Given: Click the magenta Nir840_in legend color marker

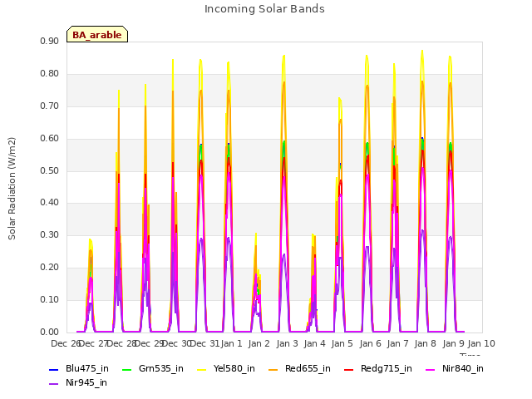Looking at the screenshot, I should click(431, 369).
